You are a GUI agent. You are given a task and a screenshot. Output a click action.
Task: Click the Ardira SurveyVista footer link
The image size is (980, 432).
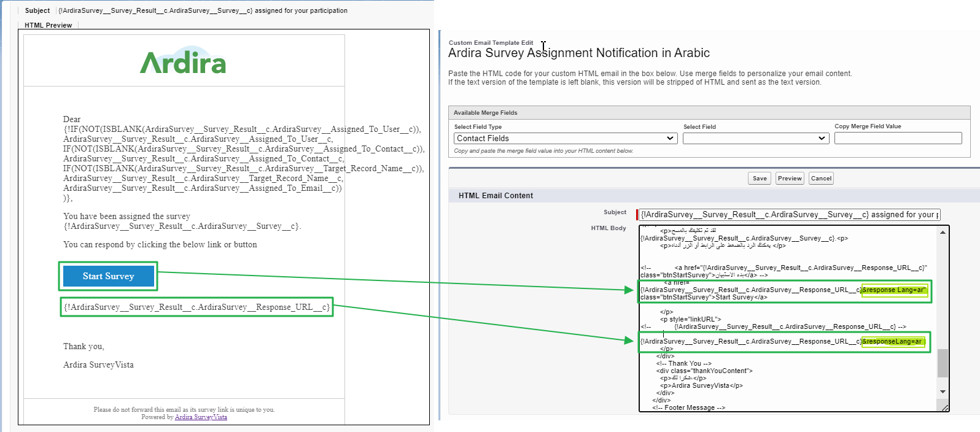pyautogui.click(x=201, y=417)
